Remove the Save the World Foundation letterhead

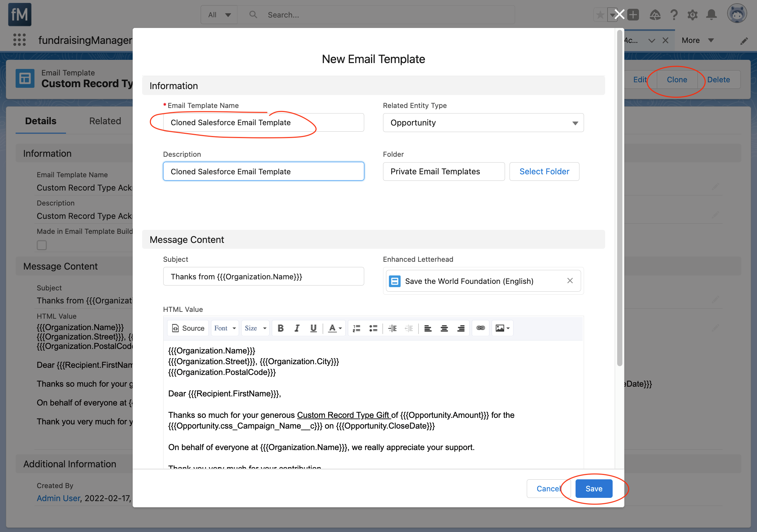(x=570, y=281)
